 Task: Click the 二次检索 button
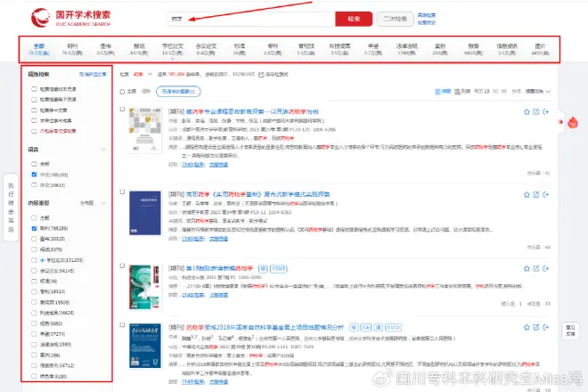point(393,18)
